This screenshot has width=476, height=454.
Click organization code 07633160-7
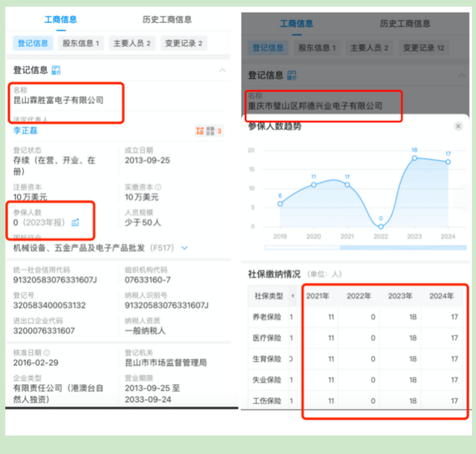147,279
